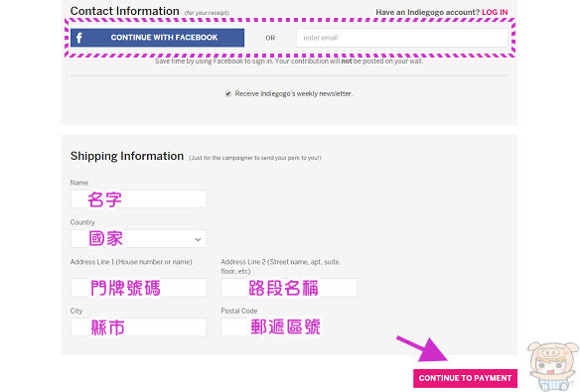Open the Country dropdown

(138, 239)
